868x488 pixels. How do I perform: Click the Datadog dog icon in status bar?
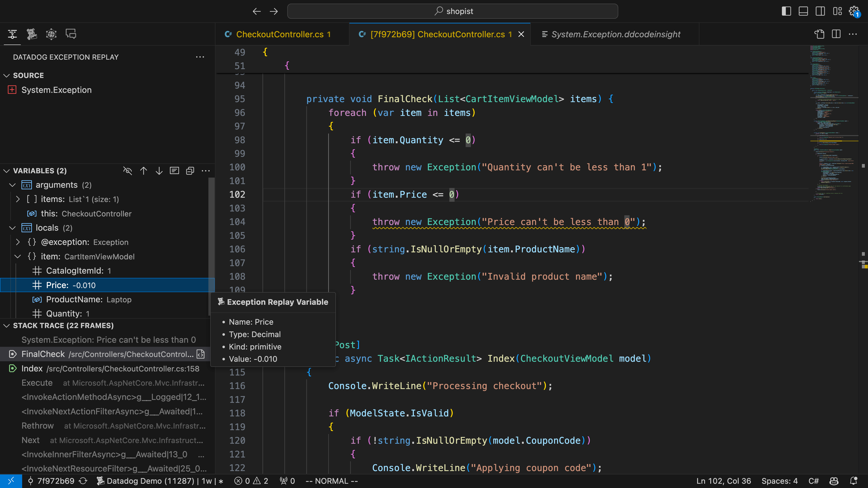tap(100, 481)
